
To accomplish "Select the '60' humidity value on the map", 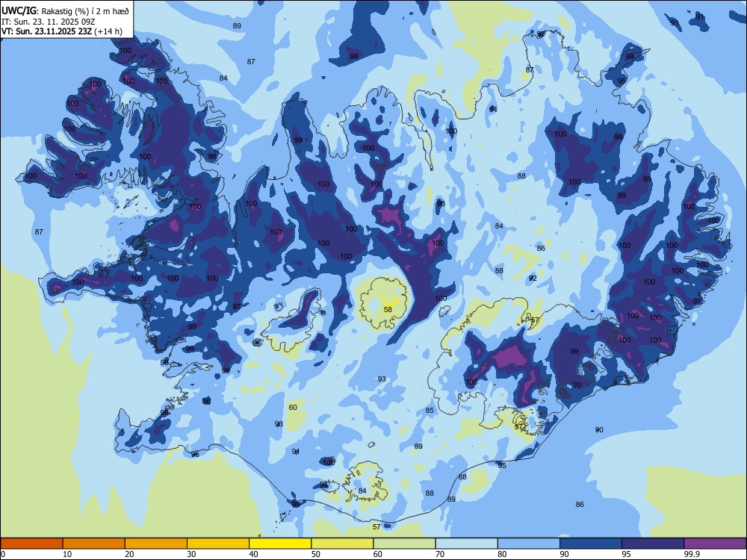I will pos(293,407).
